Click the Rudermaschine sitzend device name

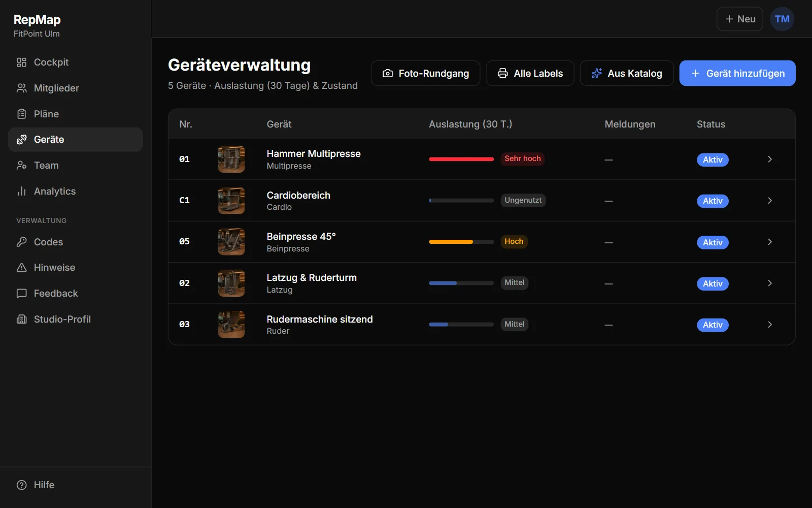pyautogui.click(x=320, y=319)
